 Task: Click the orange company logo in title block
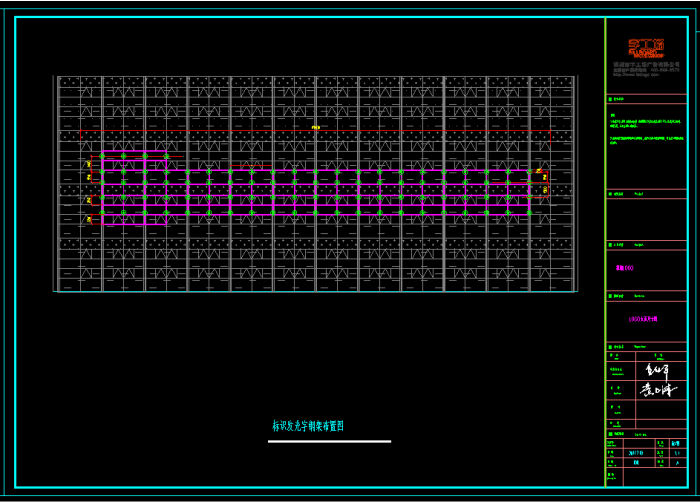645,47
